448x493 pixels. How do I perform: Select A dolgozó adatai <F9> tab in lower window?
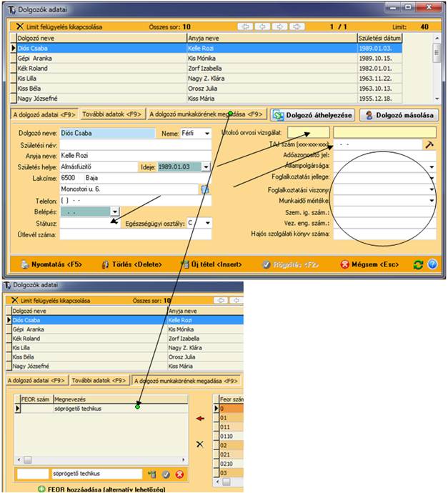click(36, 380)
